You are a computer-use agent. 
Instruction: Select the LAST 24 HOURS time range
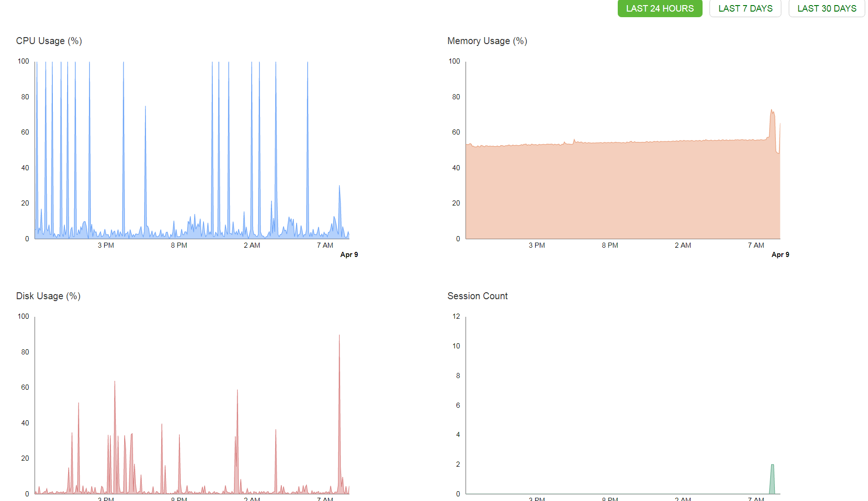(x=660, y=8)
